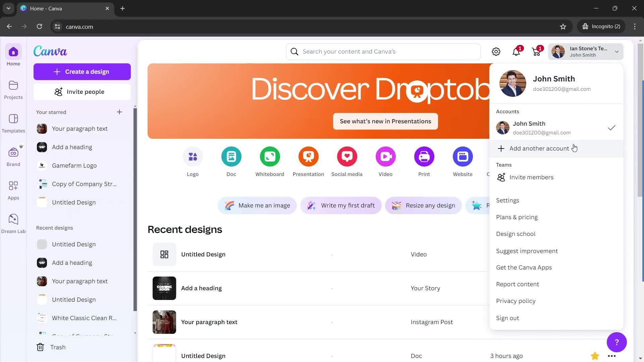Click Make me an image chip
Viewport: 644px width, 362px height.
click(x=257, y=205)
